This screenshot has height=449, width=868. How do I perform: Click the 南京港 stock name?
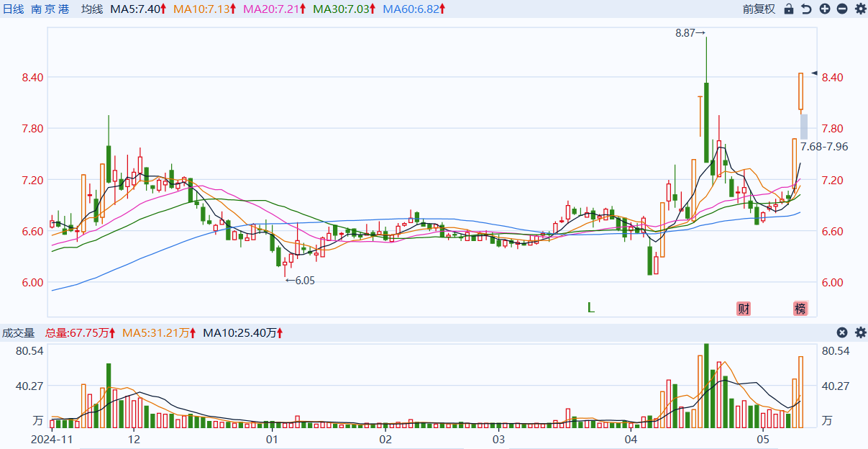pos(50,9)
